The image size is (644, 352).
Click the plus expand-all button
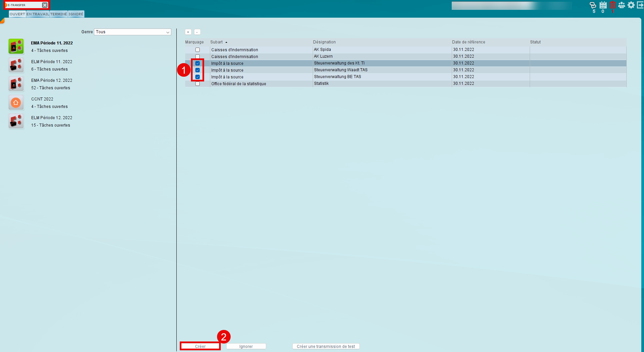tap(188, 32)
